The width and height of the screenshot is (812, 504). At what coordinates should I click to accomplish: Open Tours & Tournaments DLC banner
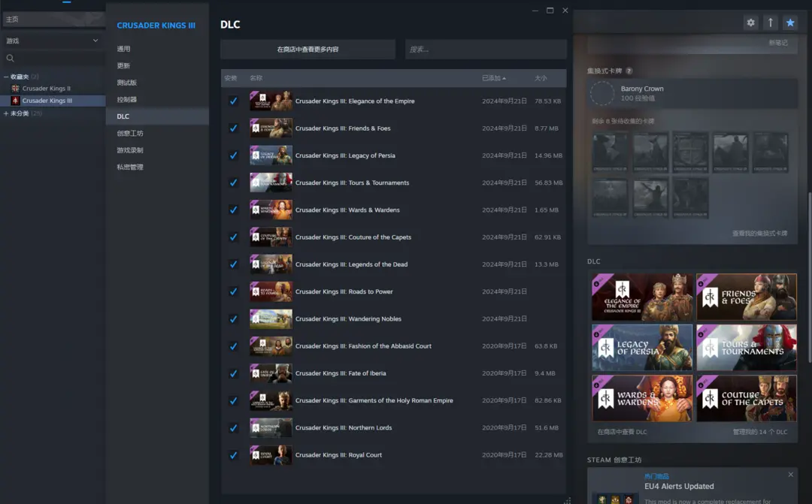coord(747,348)
